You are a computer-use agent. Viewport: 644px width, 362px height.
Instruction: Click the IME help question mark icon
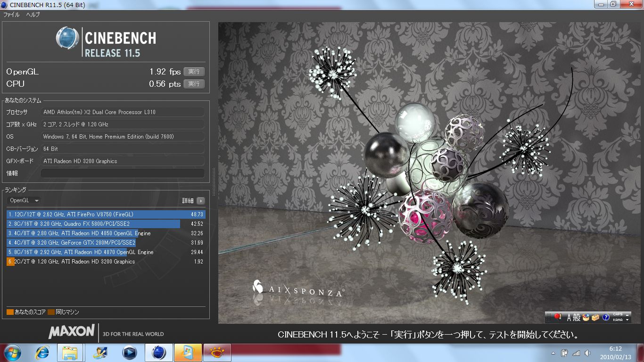(x=606, y=317)
